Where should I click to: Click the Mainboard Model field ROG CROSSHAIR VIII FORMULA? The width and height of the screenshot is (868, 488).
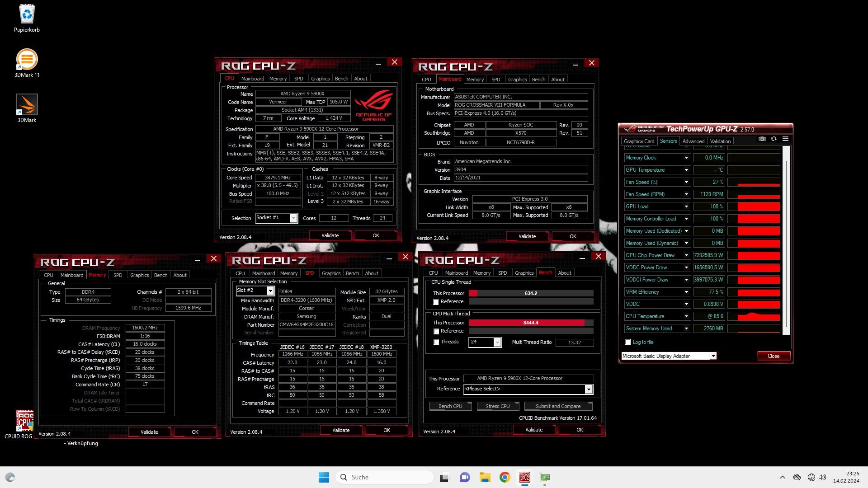click(496, 105)
